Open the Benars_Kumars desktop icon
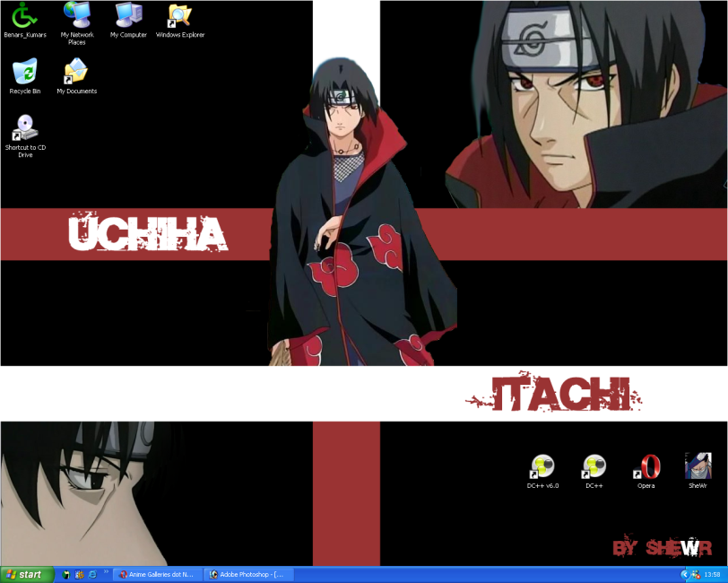This screenshot has width=728, height=583. (25, 21)
